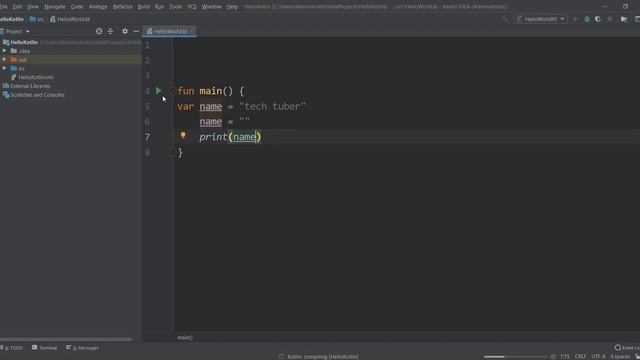Open the TODO tool window
This screenshot has height=360, width=640.
pyautogui.click(x=12, y=348)
